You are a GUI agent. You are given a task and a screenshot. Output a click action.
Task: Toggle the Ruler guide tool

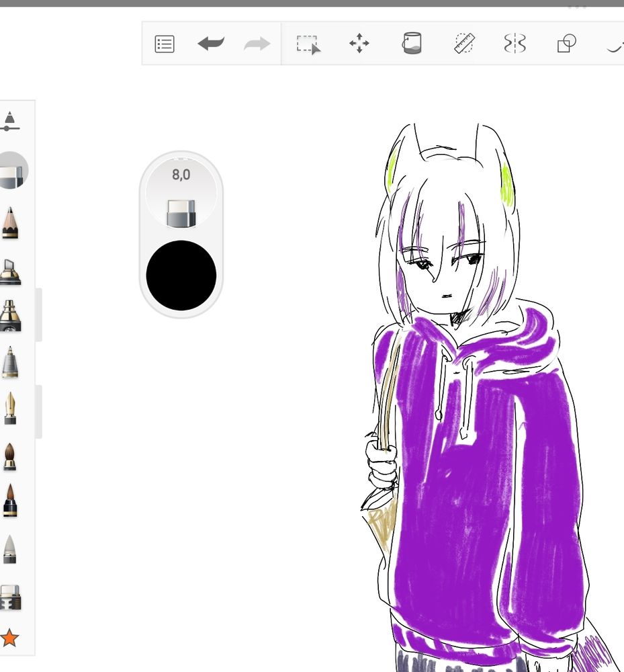[x=463, y=44]
